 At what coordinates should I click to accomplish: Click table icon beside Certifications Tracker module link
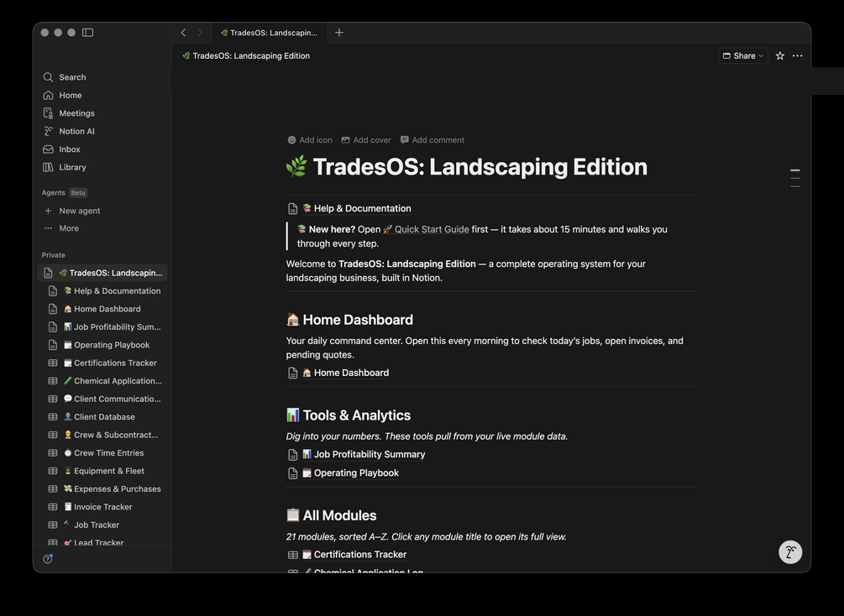click(293, 555)
